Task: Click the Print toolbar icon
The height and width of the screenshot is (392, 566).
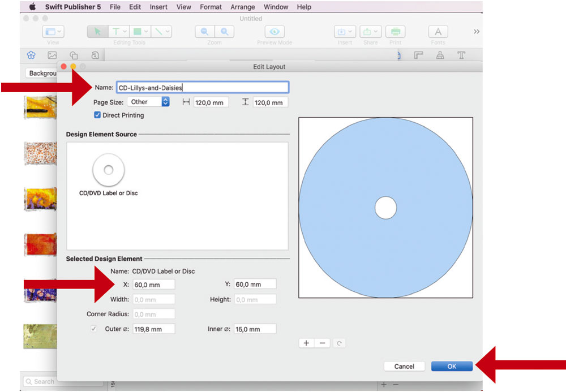Action: pyautogui.click(x=395, y=32)
